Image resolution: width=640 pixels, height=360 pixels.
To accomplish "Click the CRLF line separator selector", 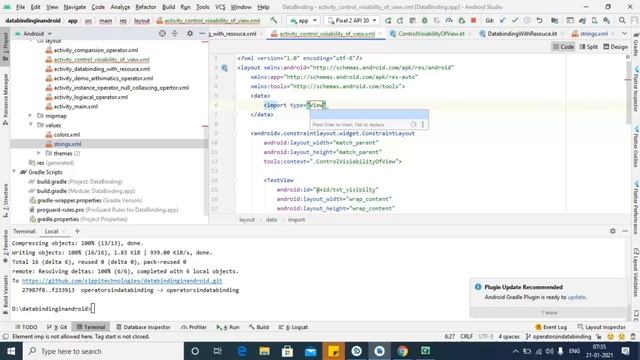I will pyautogui.click(x=467, y=337).
